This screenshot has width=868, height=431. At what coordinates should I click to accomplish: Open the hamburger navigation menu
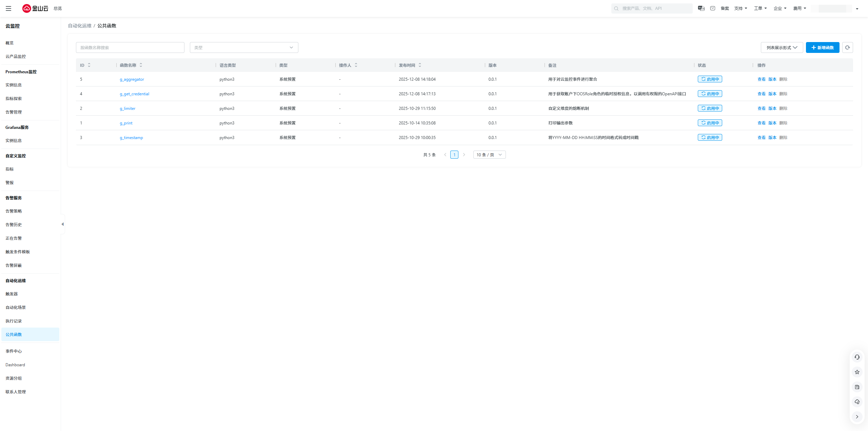(x=8, y=8)
